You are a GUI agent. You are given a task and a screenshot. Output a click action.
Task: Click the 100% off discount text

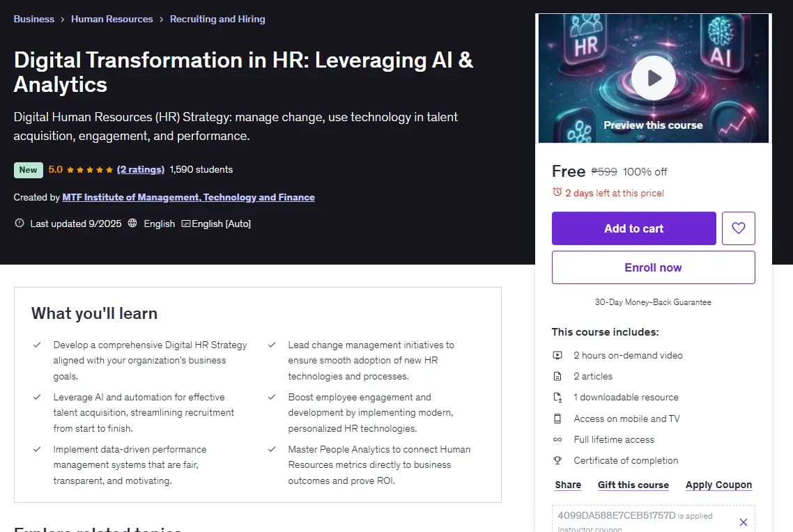tap(645, 172)
